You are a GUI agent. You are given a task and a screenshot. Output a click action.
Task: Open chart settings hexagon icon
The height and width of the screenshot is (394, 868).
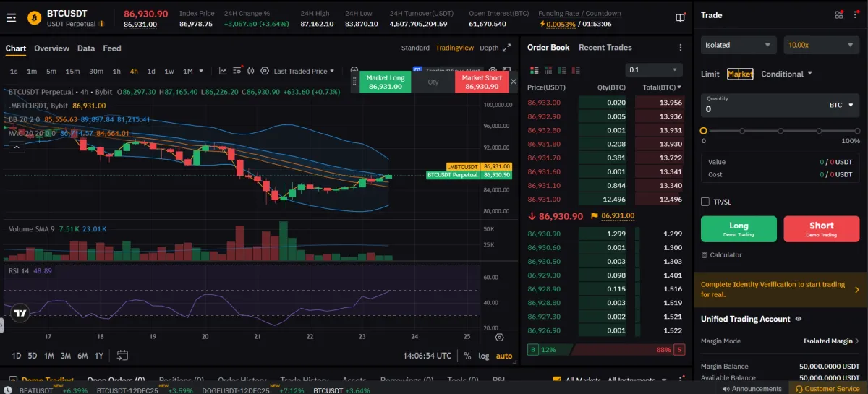265,71
